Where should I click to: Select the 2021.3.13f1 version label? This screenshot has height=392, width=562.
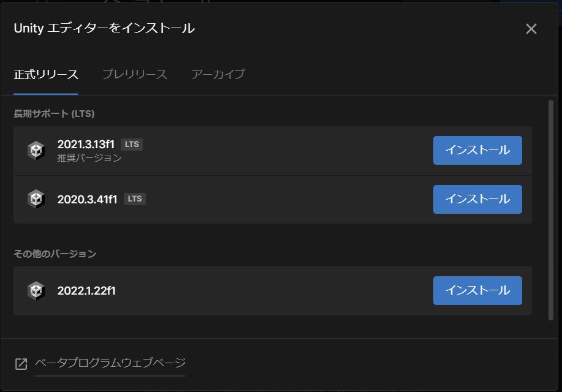pos(86,145)
